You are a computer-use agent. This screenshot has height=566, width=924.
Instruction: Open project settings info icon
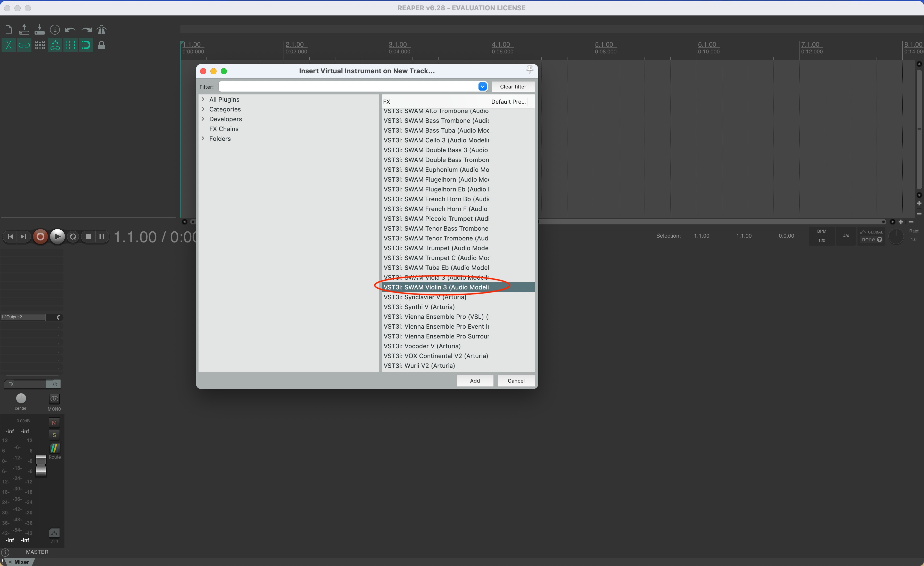55,30
